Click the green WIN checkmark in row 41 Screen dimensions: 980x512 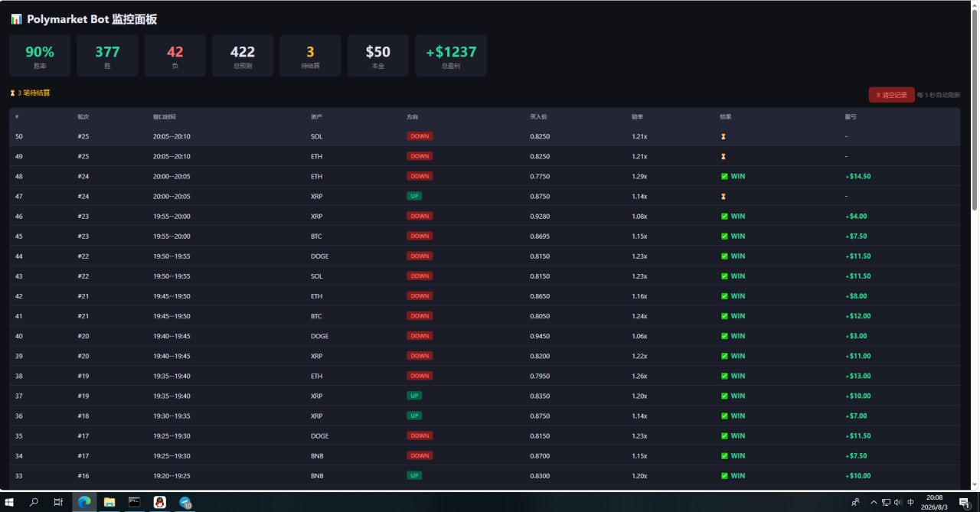[x=725, y=315]
